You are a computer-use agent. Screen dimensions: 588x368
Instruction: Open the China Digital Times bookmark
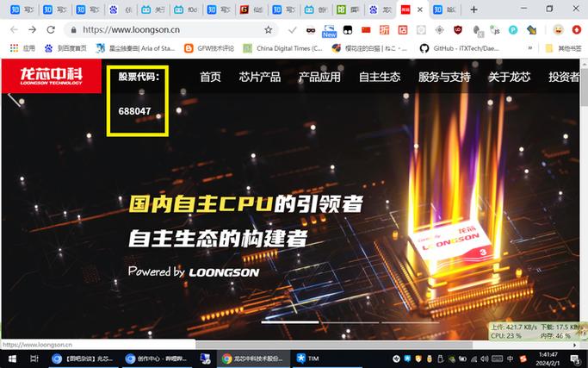click(282, 48)
